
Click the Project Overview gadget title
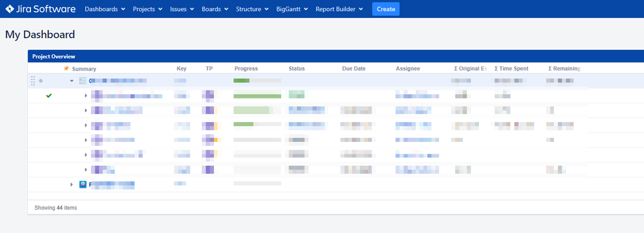(x=54, y=56)
